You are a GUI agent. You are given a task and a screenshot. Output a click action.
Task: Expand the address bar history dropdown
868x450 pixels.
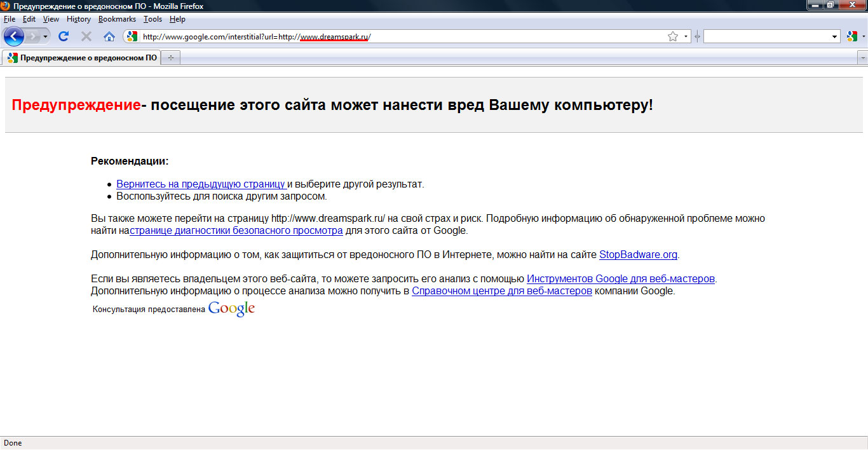(686, 37)
